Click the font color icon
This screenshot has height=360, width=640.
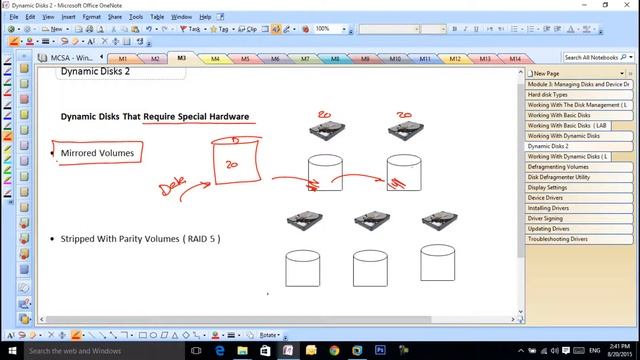tap(571, 29)
